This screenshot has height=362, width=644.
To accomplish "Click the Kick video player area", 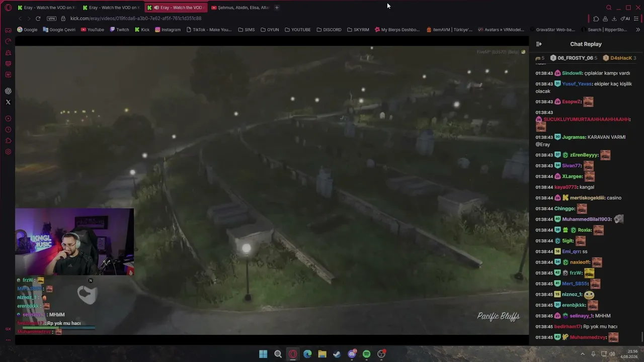I will pos(272,191).
